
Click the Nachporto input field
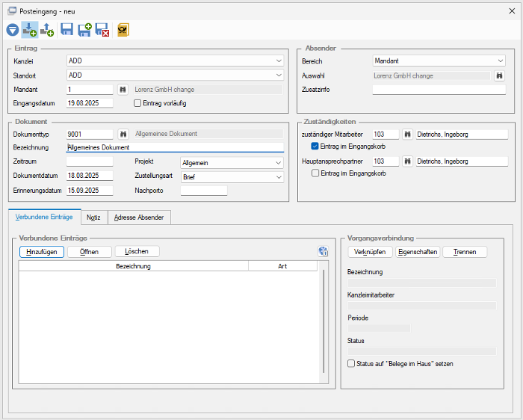204,191
